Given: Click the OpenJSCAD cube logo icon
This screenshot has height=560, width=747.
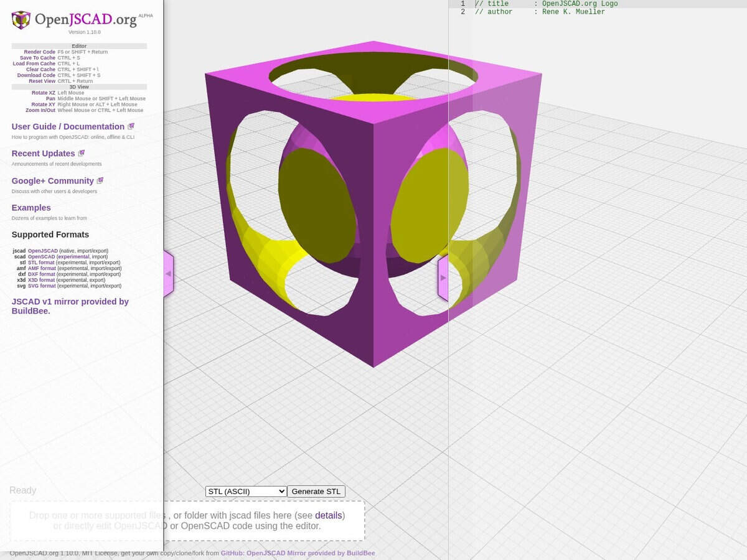Looking at the screenshot, I should point(21,20).
